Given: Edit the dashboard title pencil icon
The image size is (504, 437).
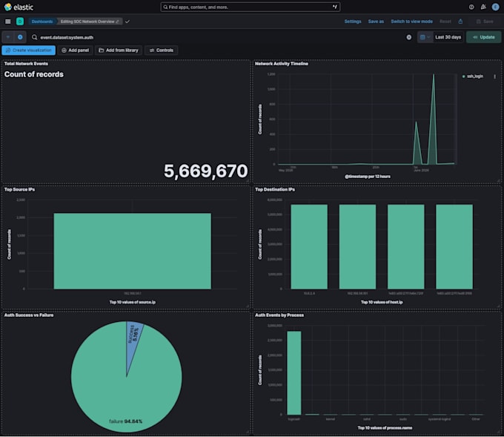Looking at the screenshot, I should (x=117, y=22).
